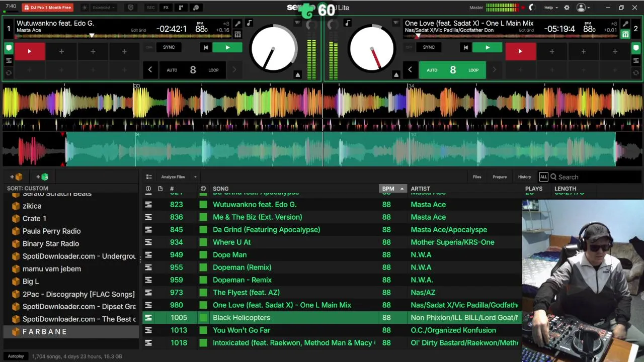The width and height of the screenshot is (644, 362).
Task: Click the brightness sun icon in top bar
Action: click(x=84, y=8)
